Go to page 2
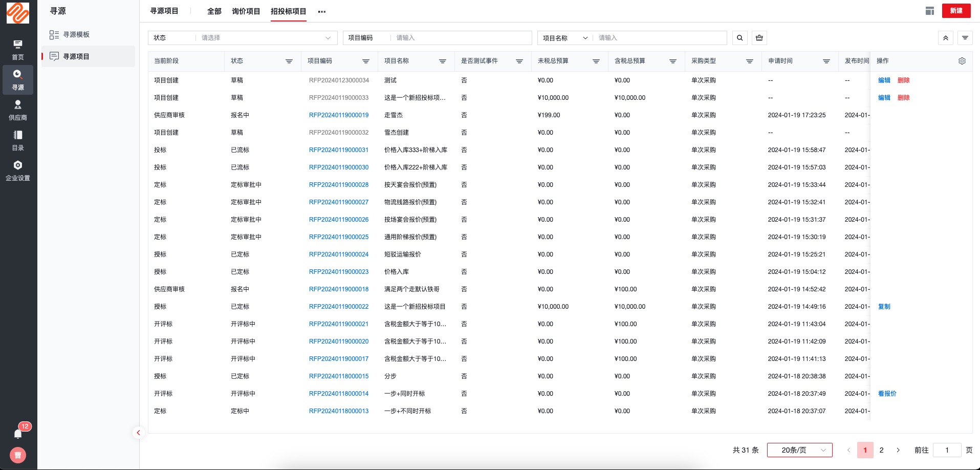 coord(881,450)
